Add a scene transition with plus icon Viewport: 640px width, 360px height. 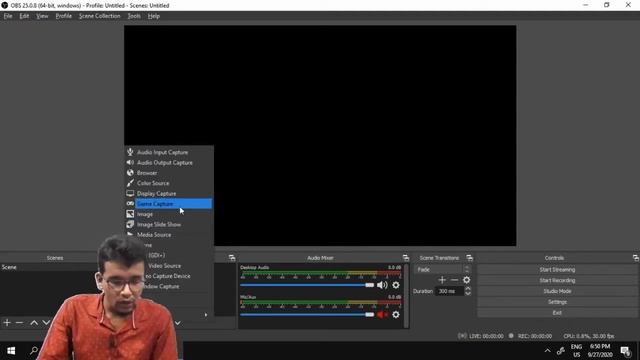(442, 280)
